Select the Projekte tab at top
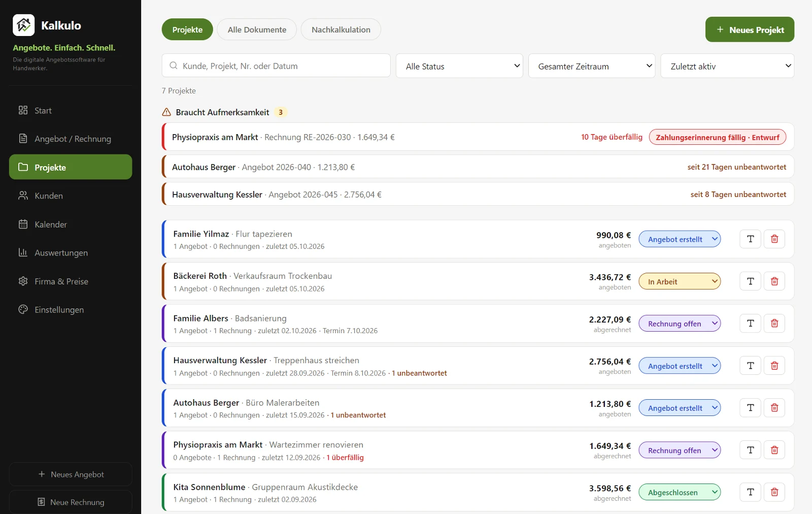Image resolution: width=812 pixels, height=514 pixels. [187, 29]
